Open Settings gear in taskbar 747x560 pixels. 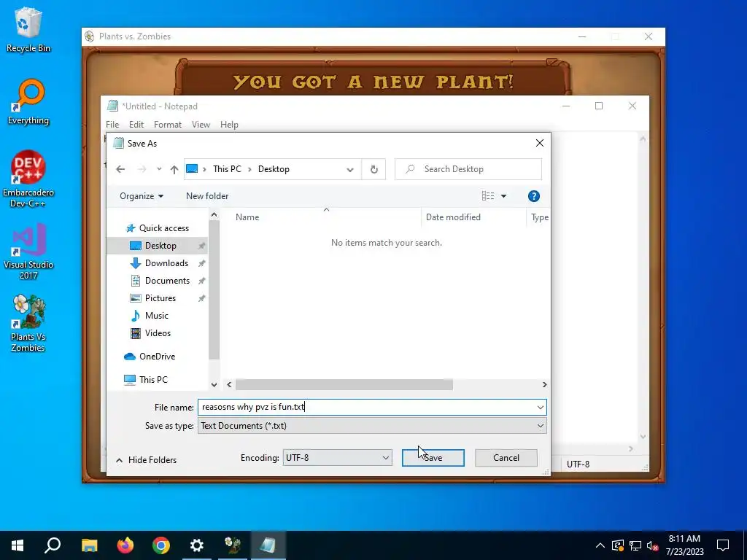[197, 545]
